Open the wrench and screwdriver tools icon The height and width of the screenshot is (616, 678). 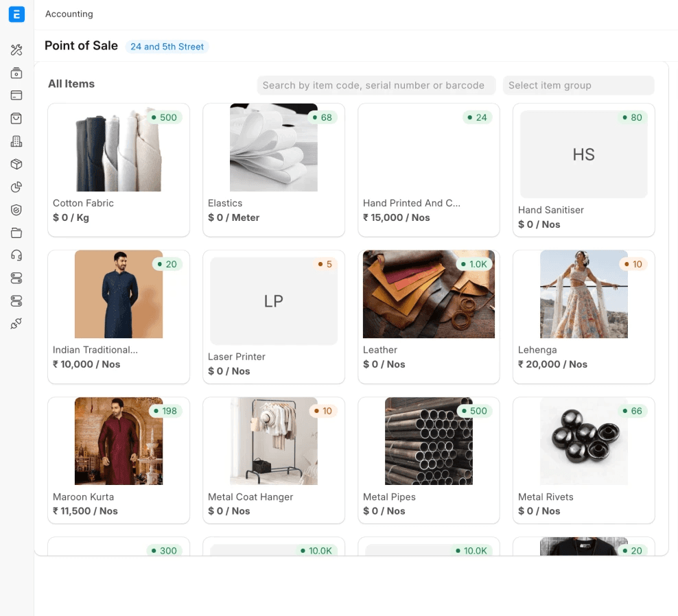tap(16, 50)
